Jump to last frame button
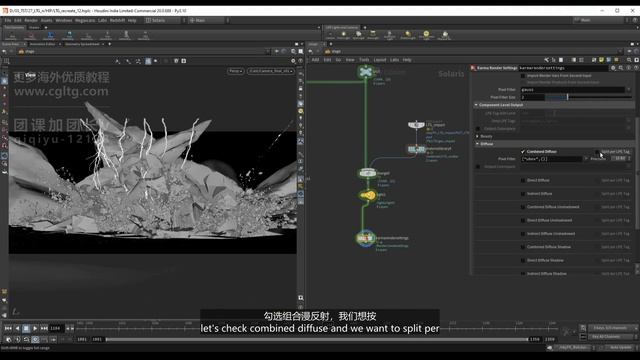This screenshot has width=640, height=360. (44, 328)
